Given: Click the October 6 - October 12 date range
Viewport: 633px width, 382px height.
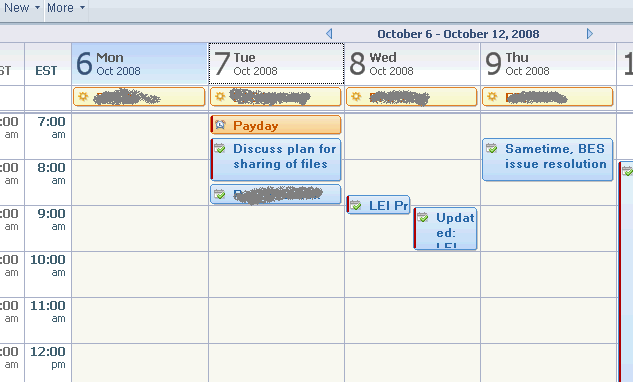Looking at the screenshot, I should pyautogui.click(x=458, y=34).
